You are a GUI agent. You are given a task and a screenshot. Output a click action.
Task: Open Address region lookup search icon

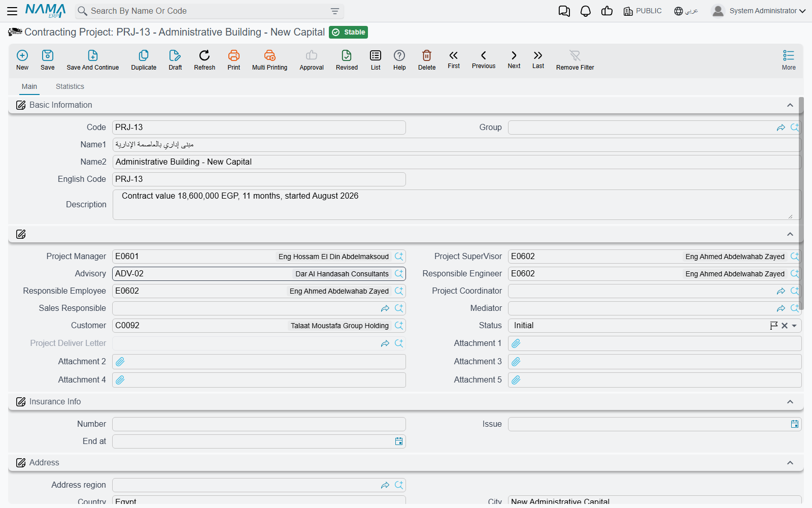[x=399, y=485]
